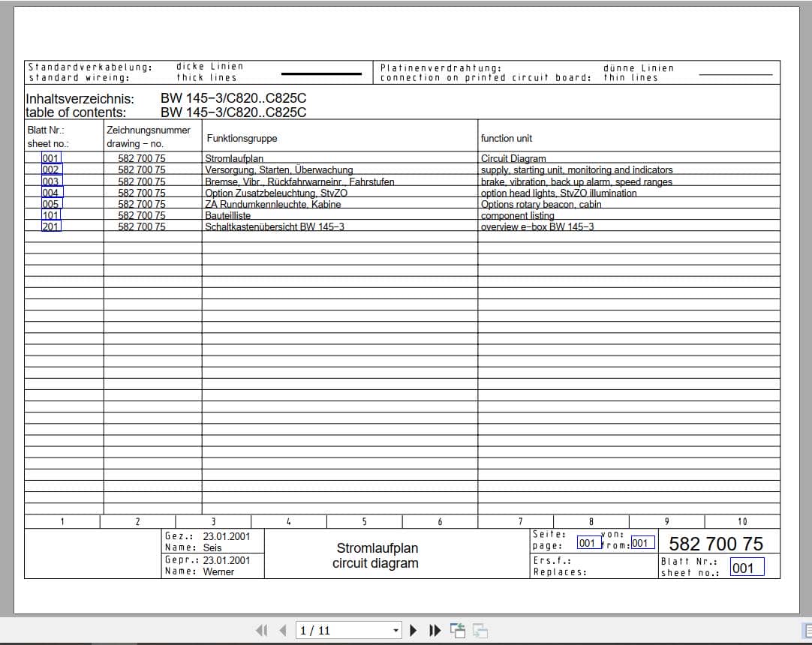This screenshot has width=812, height=645.
Task: Click the large drawing number 582 700 75
Action: (x=716, y=544)
